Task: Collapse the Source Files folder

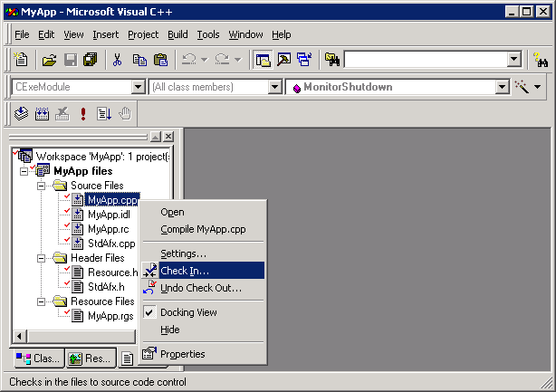Action: [42, 186]
